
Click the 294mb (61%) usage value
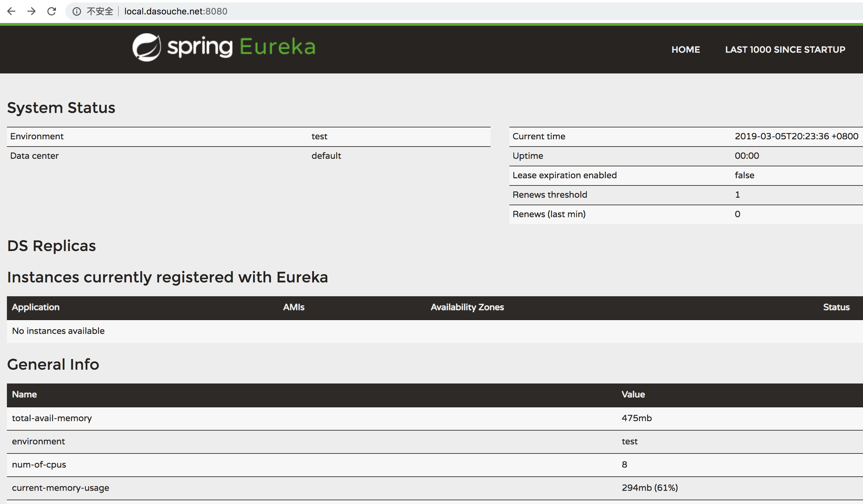(650, 488)
